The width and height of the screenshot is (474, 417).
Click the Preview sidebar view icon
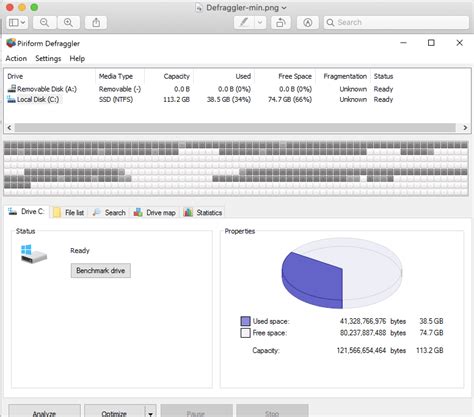click(x=14, y=23)
